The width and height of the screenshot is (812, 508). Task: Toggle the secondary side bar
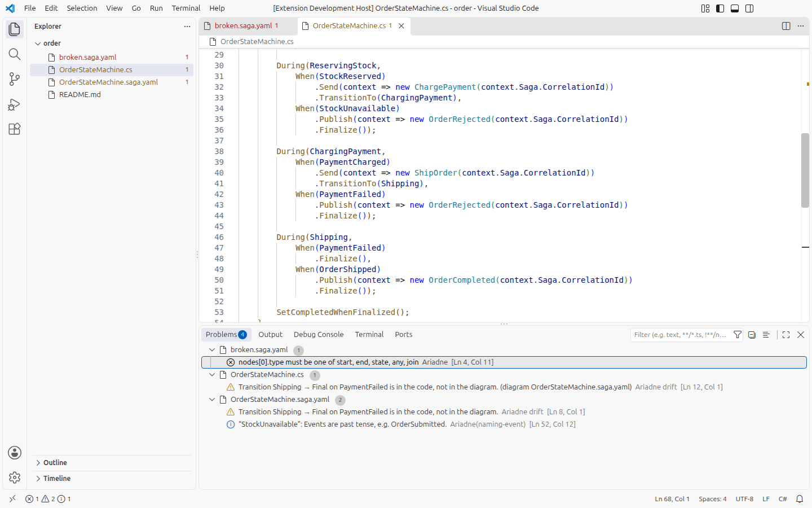pos(749,8)
